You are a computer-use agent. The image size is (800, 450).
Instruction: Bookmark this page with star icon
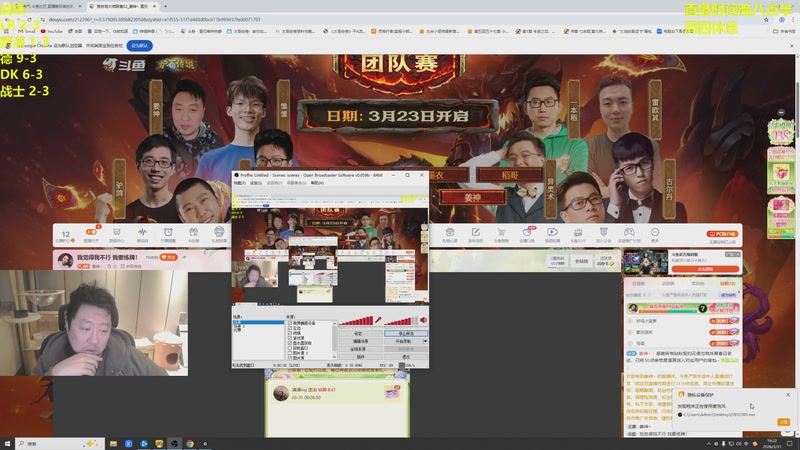point(766,19)
